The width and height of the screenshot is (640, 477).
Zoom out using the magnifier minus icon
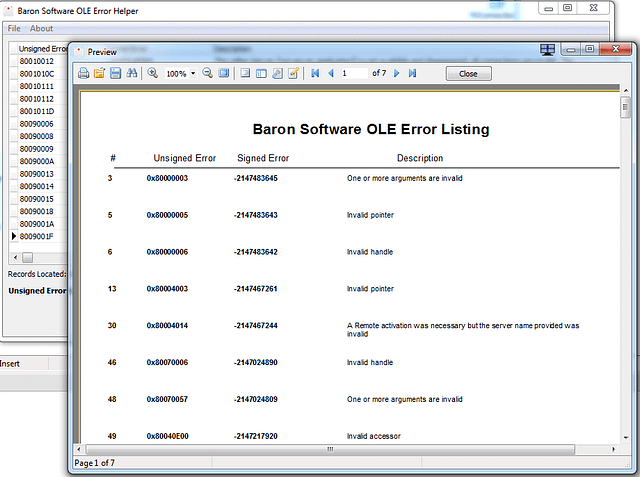pos(208,73)
